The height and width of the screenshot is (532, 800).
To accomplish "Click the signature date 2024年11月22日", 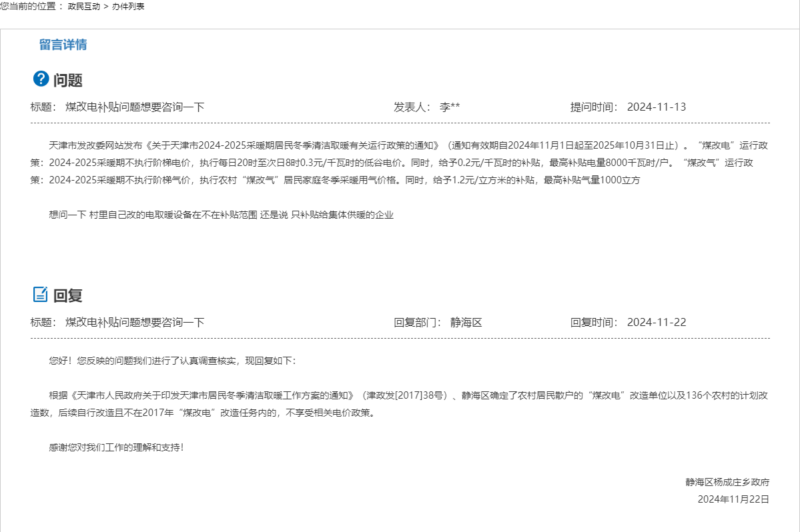I will point(733,499).
